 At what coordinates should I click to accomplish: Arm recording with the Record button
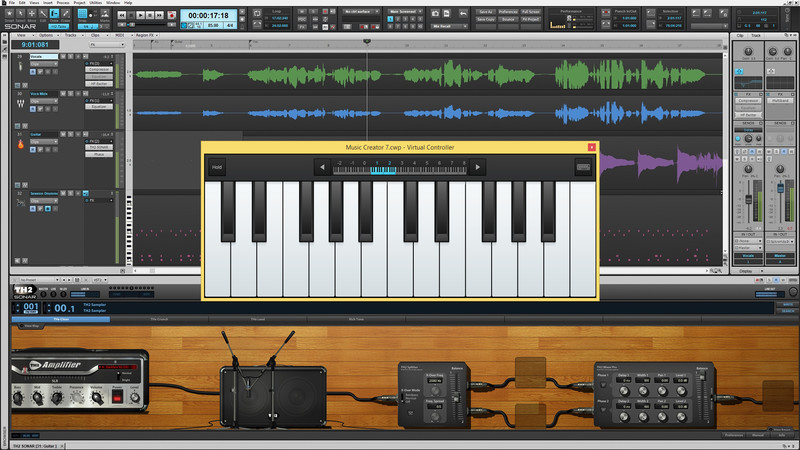coord(171,16)
